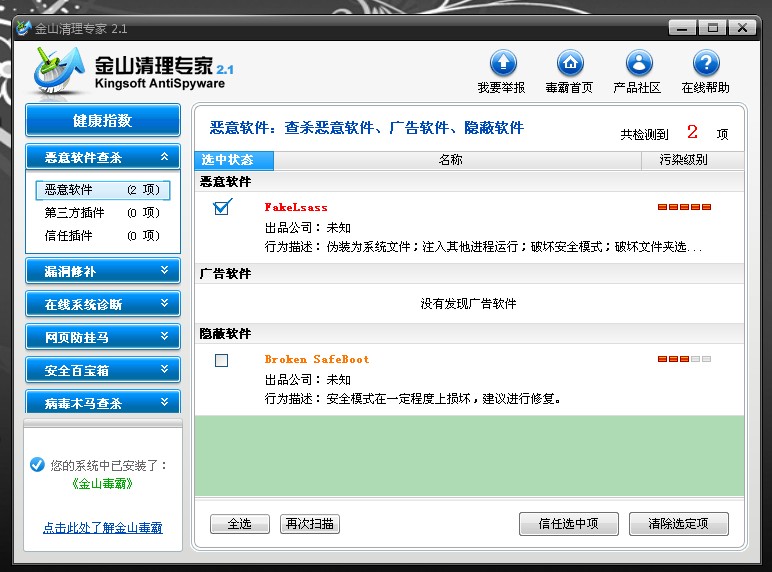Click the green 《金山毒霸》 text

(x=103, y=484)
